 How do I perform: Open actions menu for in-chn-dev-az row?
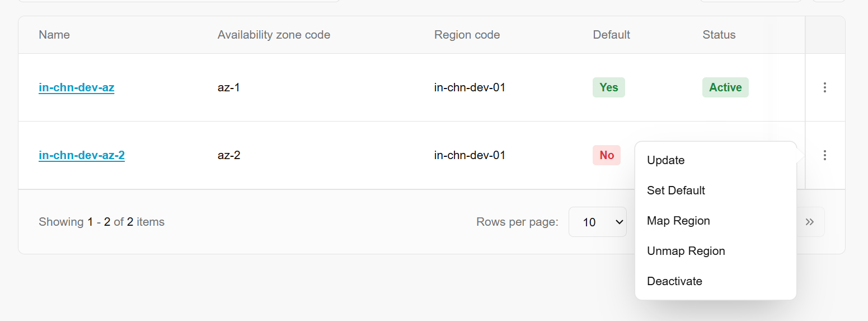pyautogui.click(x=824, y=87)
